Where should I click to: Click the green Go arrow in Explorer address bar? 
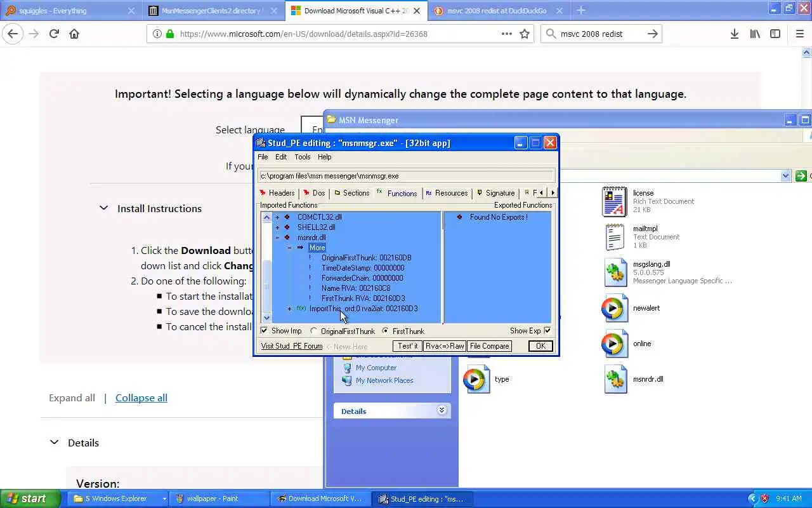pos(801,176)
